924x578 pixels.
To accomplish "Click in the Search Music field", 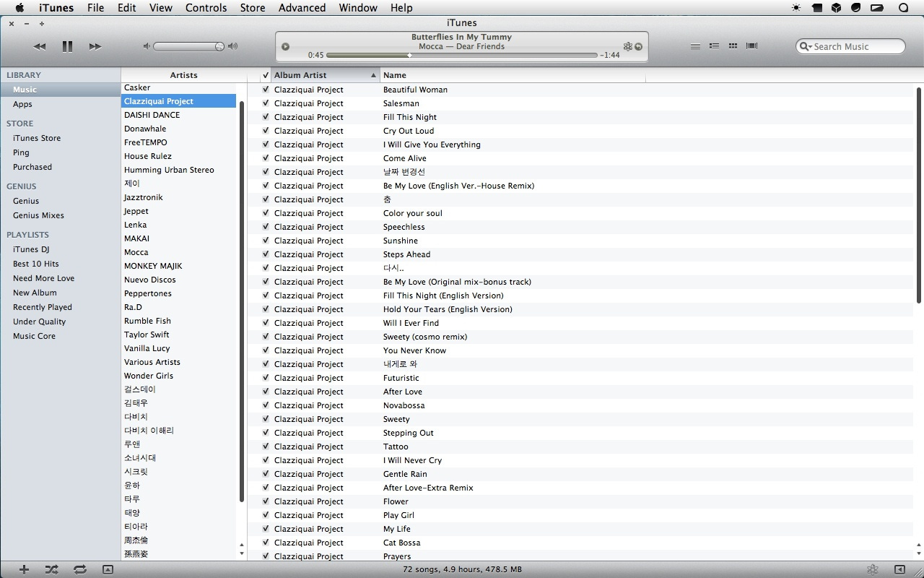I will [x=850, y=46].
